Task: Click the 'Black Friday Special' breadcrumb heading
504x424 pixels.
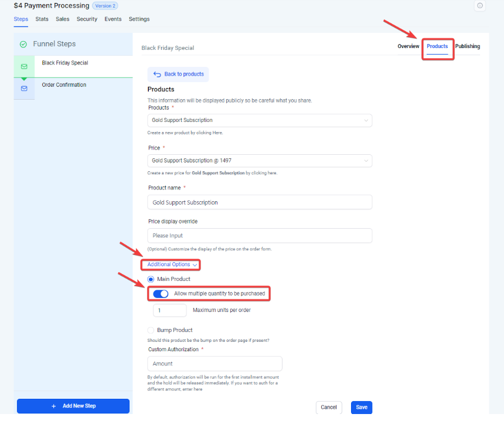Action: coord(168,48)
